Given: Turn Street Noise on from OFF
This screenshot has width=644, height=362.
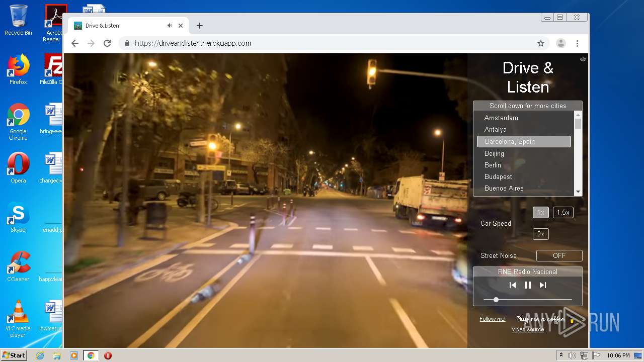Looking at the screenshot, I should pos(559,255).
